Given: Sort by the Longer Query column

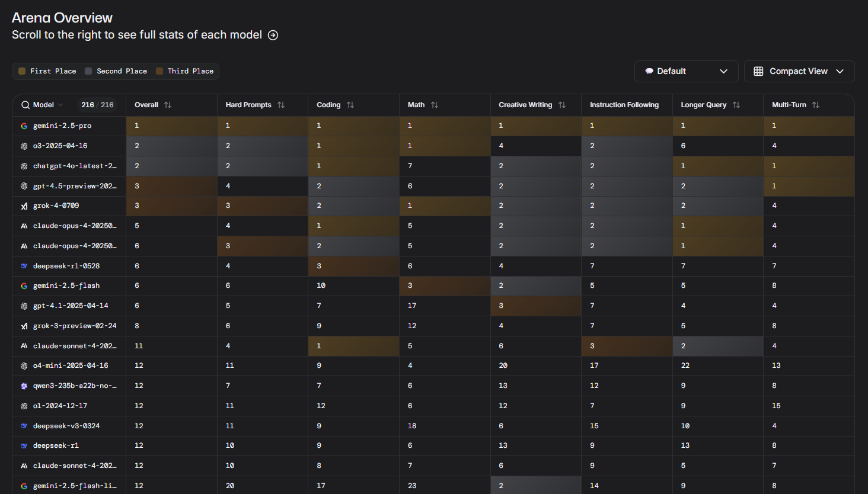Looking at the screenshot, I should (736, 105).
